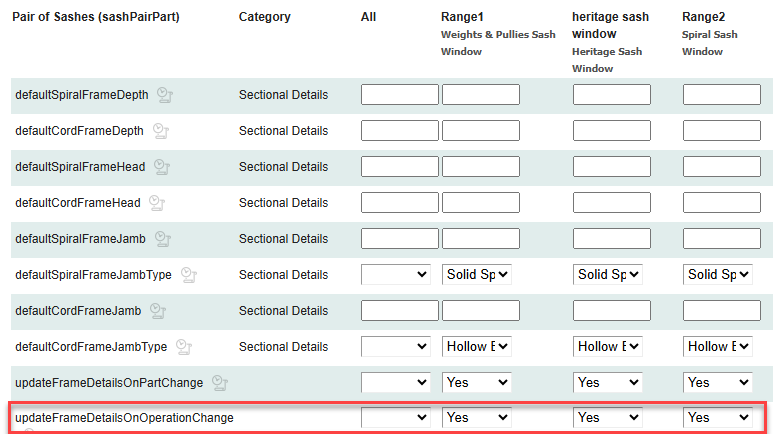
Task: Expand Range2 dropdown for defaultSpiralFrameJambType
Action: pos(718,274)
